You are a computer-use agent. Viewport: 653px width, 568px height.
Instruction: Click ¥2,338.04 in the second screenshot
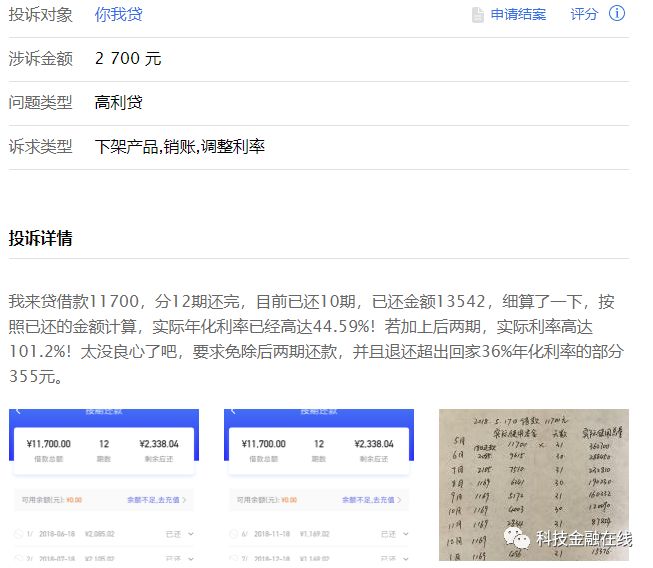374,444
